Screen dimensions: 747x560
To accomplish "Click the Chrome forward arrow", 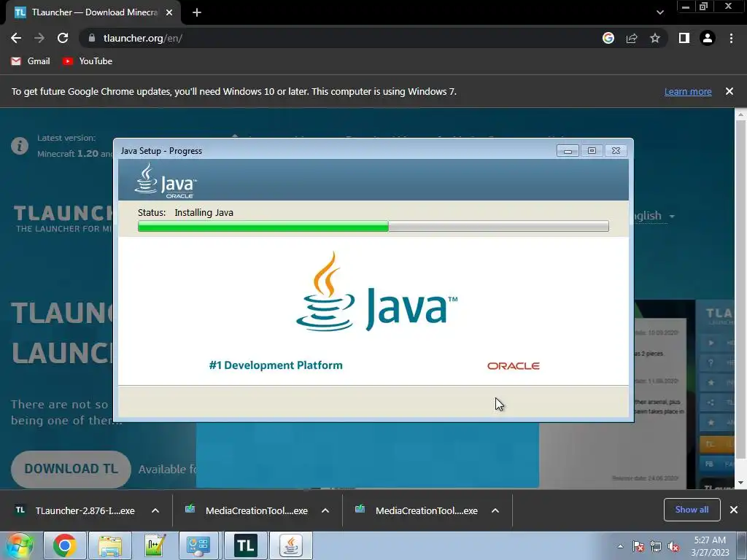I will click(39, 38).
